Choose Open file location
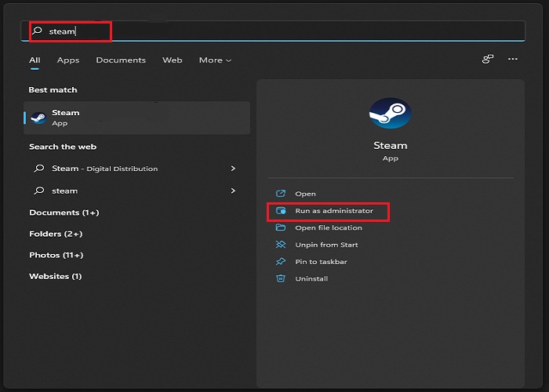This screenshot has width=549, height=392. tap(329, 228)
